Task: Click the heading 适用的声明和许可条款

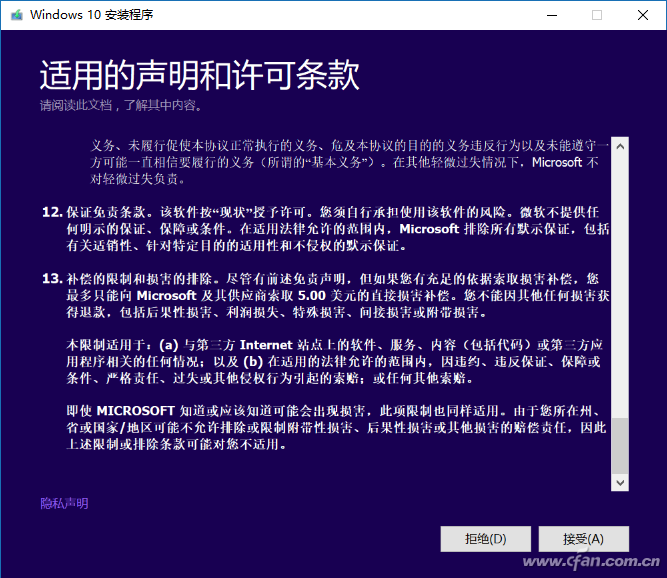Action: coord(200,75)
